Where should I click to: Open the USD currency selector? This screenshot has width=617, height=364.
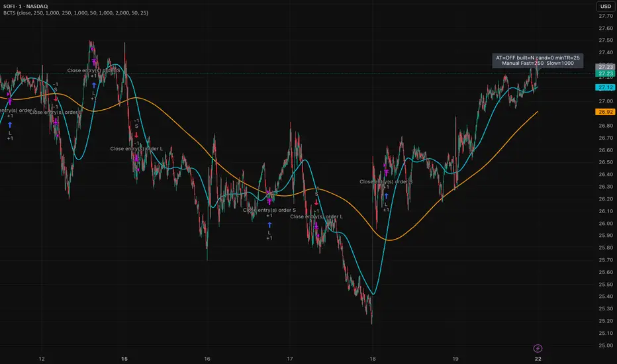(x=606, y=7)
